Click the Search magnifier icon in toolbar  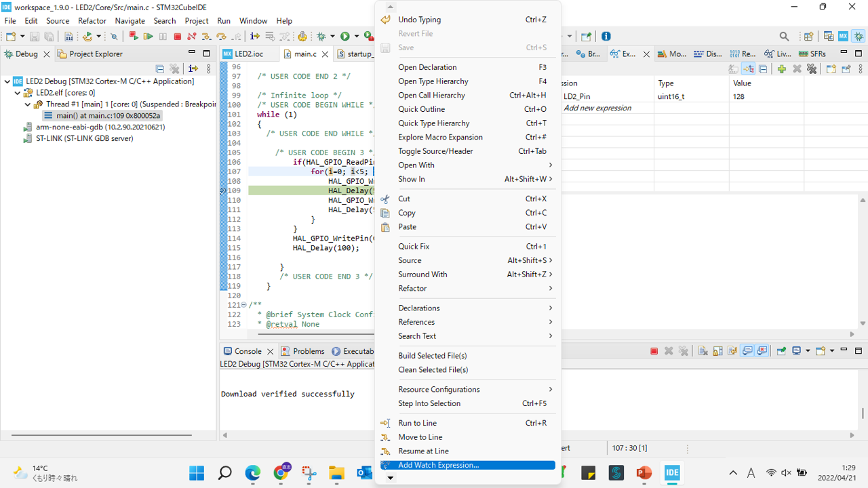[784, 37]
